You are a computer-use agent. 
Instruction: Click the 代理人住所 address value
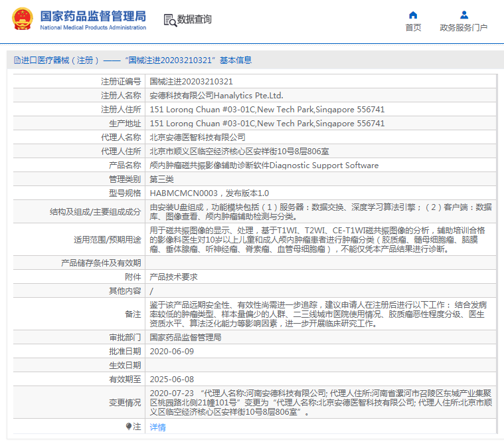tap(240, 151)
